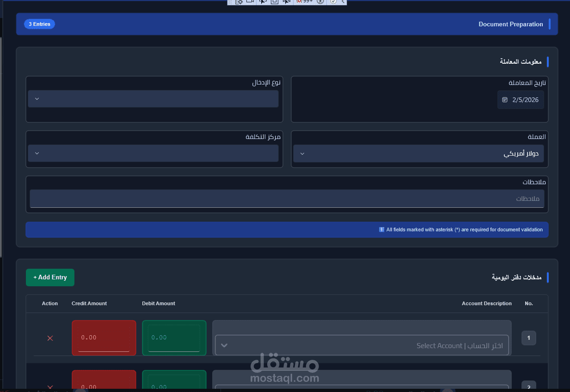
Task: Click the Account Description column header
Action: click(x=487, y=303)
